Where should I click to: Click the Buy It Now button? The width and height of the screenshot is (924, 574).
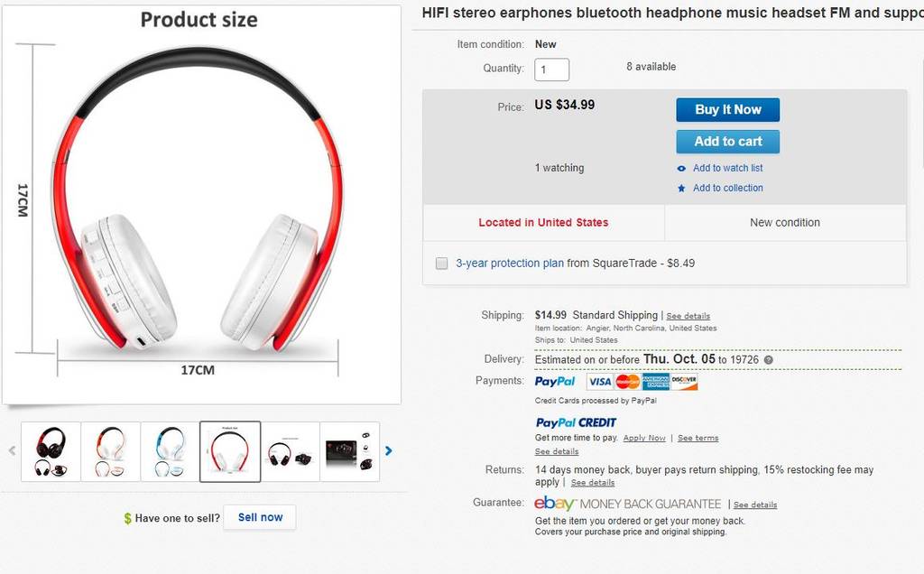[727, 110]
